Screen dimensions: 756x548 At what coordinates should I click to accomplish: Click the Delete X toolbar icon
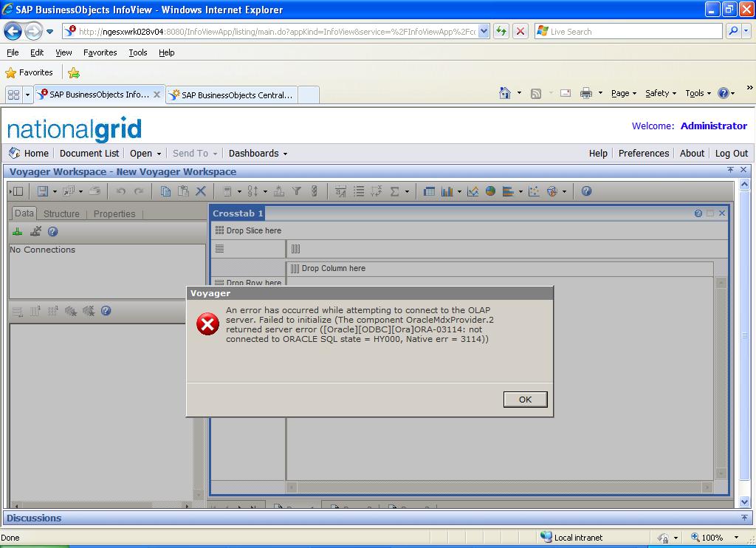pyautogui.click(x=201, y=191)
